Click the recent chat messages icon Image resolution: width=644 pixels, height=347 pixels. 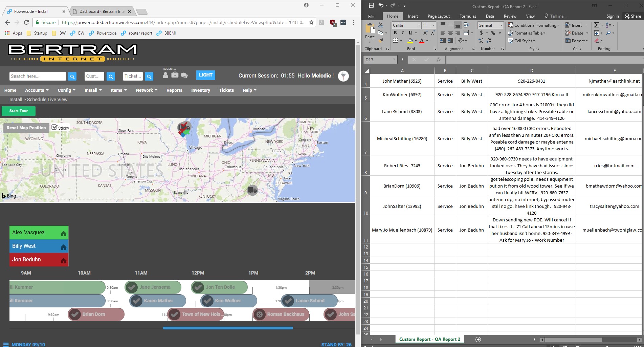coord(184,75)
